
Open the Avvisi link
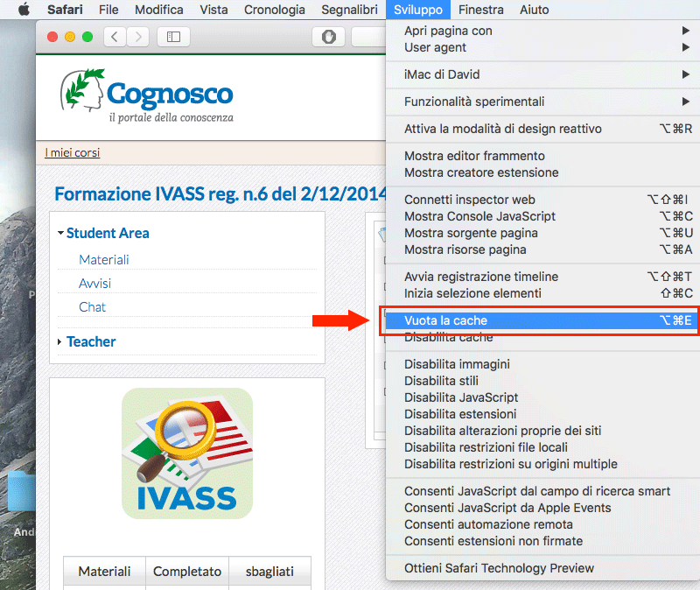[95, 283]
